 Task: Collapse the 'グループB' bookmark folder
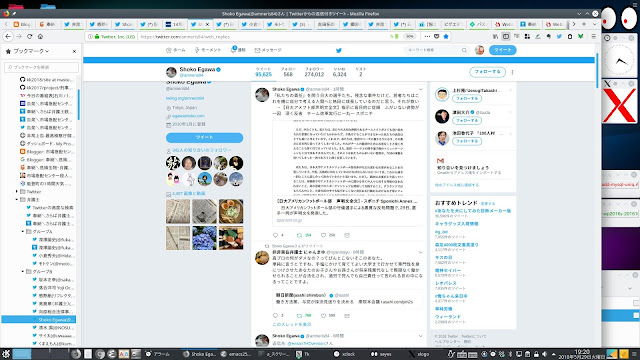tap(22, 271)
